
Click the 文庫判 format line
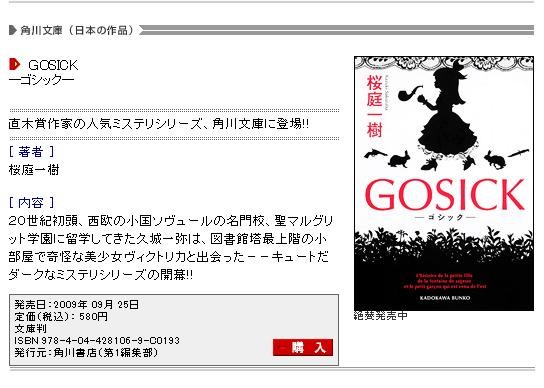point(31,329)
